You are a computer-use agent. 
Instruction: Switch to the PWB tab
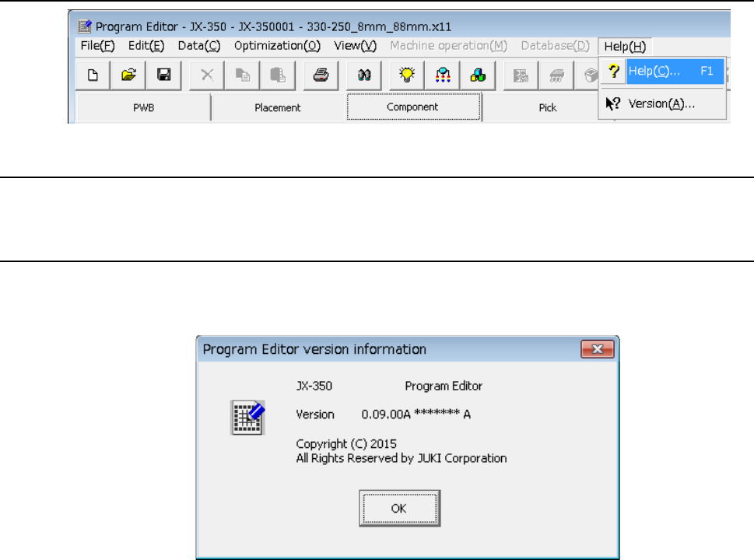pos(144,107)
